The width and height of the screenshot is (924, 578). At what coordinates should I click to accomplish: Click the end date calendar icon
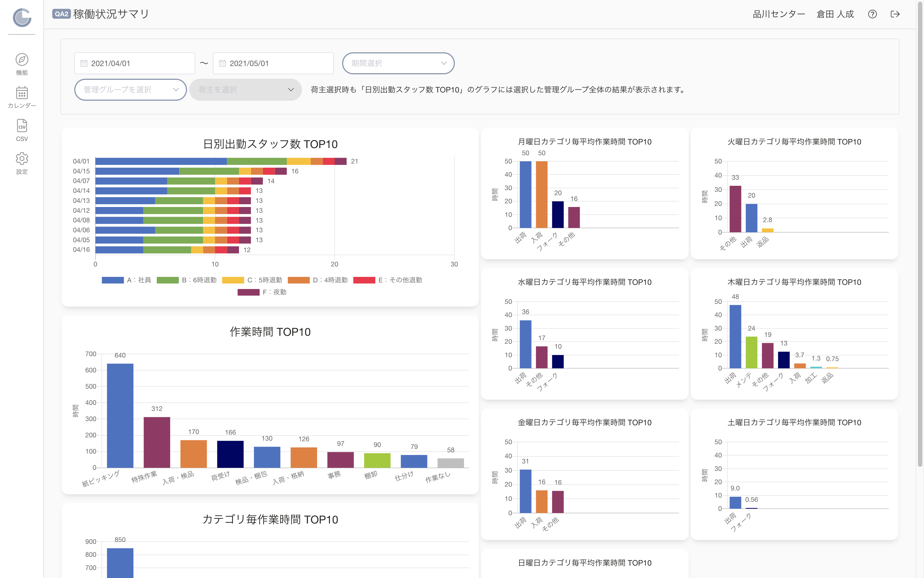(222, 64)
